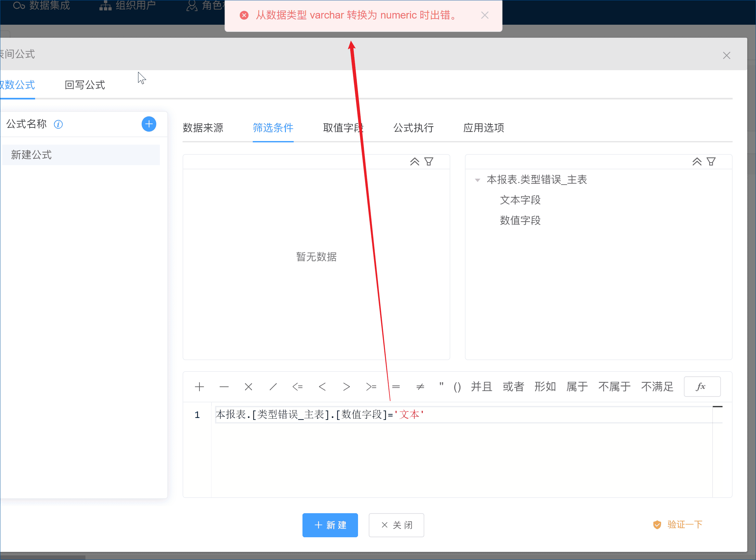The height and width of the screenshot is (560, 756).
Task: Insert the greater-than-or-equal operator
Action: pyautogui.click(x=371, y=387)
